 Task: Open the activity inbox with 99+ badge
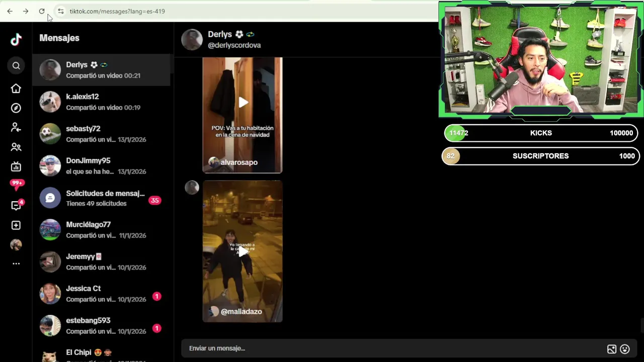pyautogui.click(x=16, y=185)
